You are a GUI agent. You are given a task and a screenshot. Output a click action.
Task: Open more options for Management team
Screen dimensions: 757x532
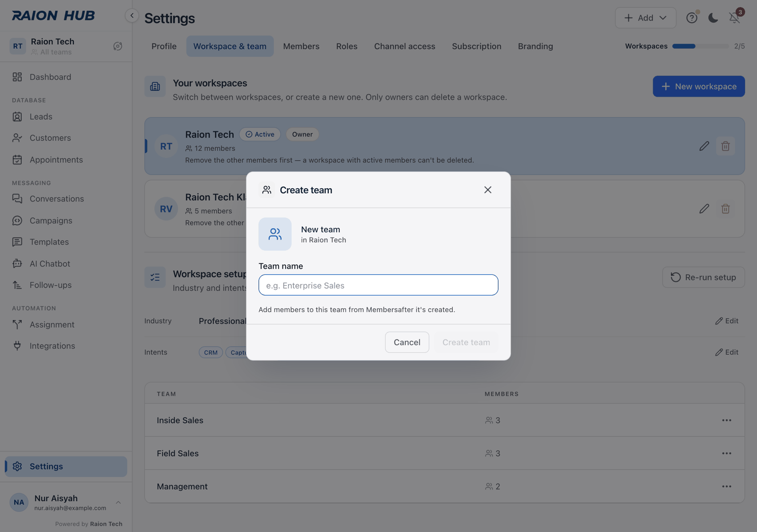pyautogui.click(x=727, y=487)
